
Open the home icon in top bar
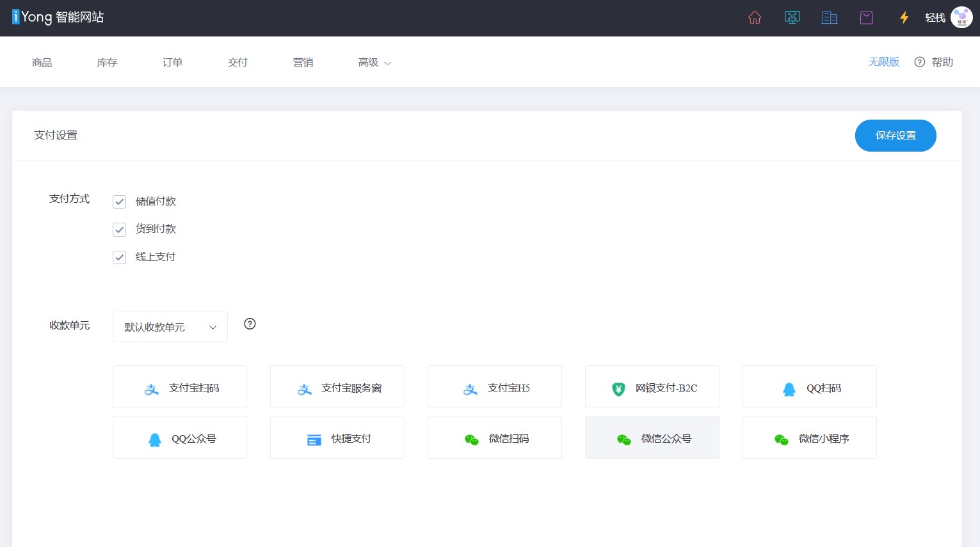tap(755, 18)
